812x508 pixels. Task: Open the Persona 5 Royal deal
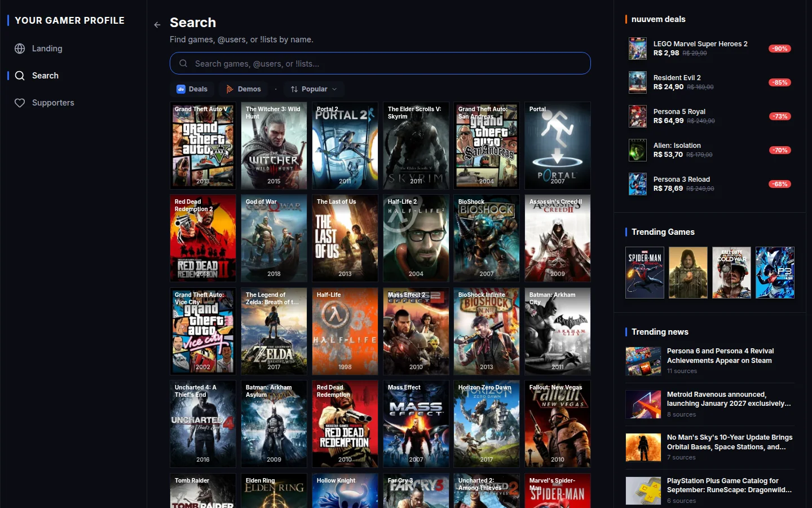(710, 116)
